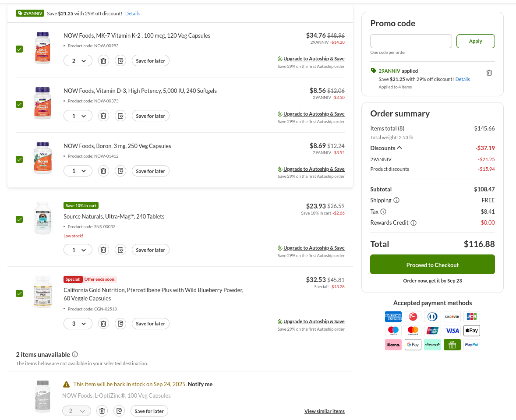Change quantity dropdown for Pterostilbene Plus
The height and width of the screenshot is (420, 516).
(x=78, y=324)
